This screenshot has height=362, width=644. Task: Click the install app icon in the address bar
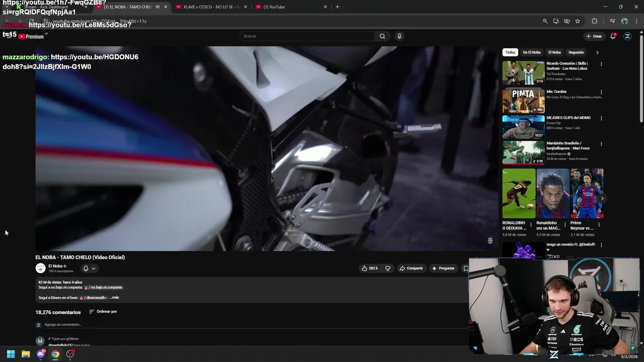556,21
